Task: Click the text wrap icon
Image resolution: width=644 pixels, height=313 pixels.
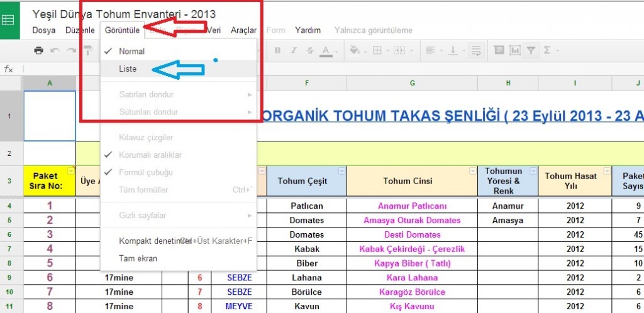Action: [476, 50]
